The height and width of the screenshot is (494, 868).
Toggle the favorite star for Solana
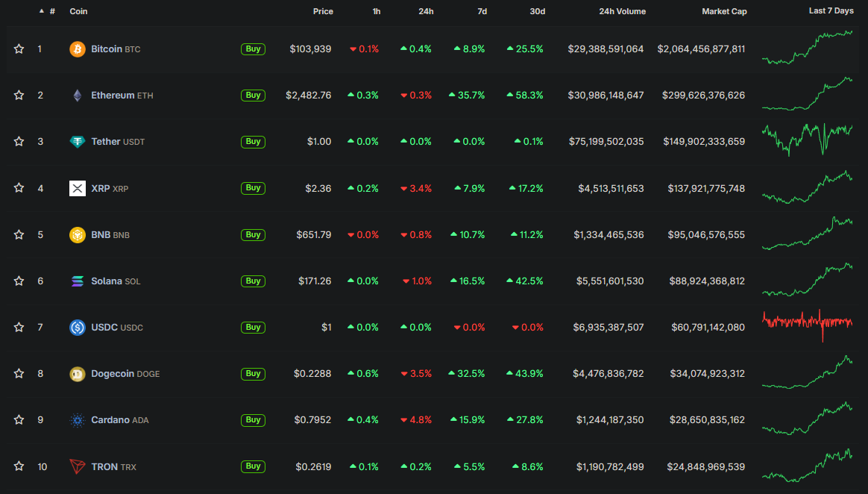[x=19, y=281]
